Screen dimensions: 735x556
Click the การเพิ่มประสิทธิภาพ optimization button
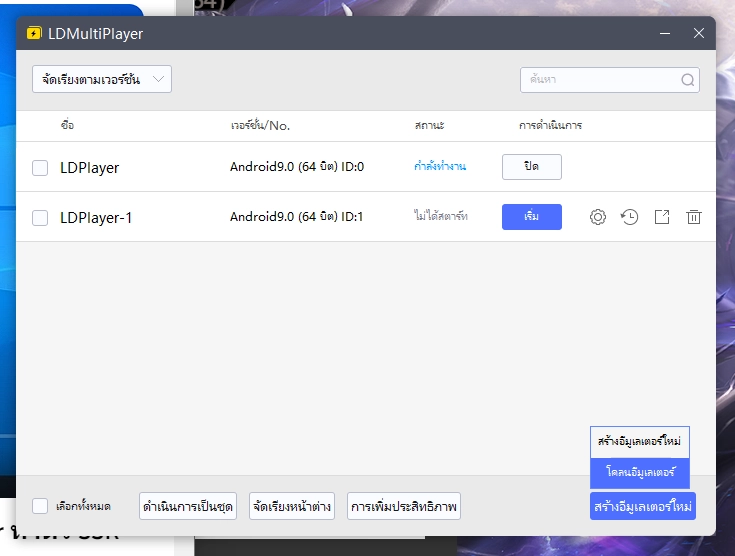coord(404,506)
